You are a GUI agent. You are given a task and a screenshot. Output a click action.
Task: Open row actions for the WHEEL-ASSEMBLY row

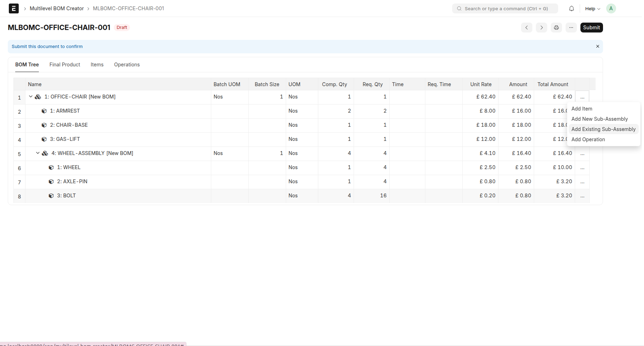[x=582, y=154]
